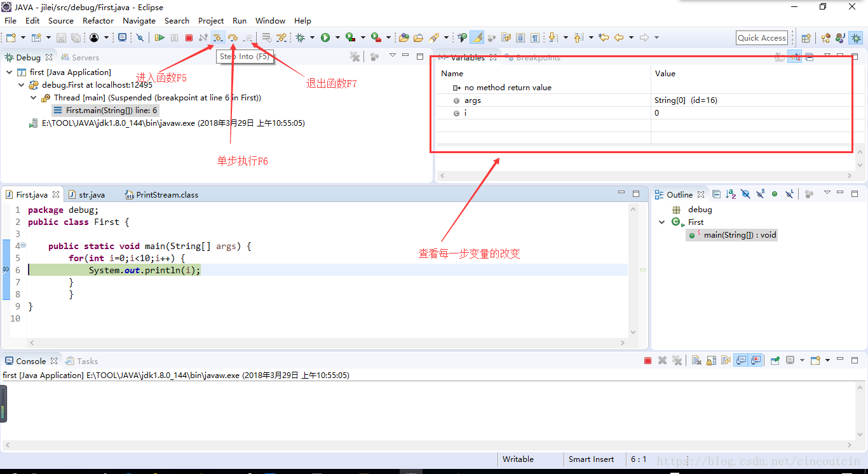Terminate the debug session with red stop icon
Screen dimensions: 868x474
(189, 38)
